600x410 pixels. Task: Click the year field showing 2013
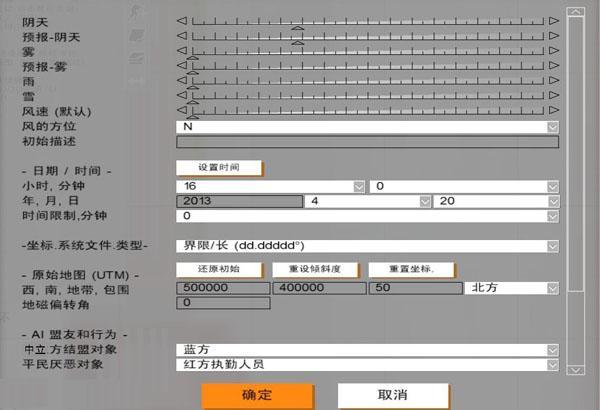240,201
